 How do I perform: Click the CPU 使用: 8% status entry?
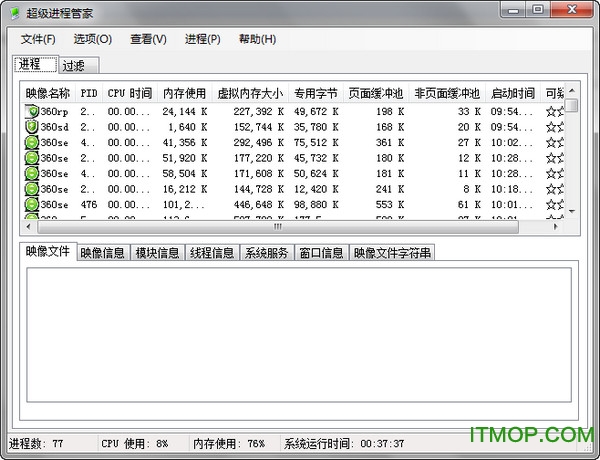point(135,444)
